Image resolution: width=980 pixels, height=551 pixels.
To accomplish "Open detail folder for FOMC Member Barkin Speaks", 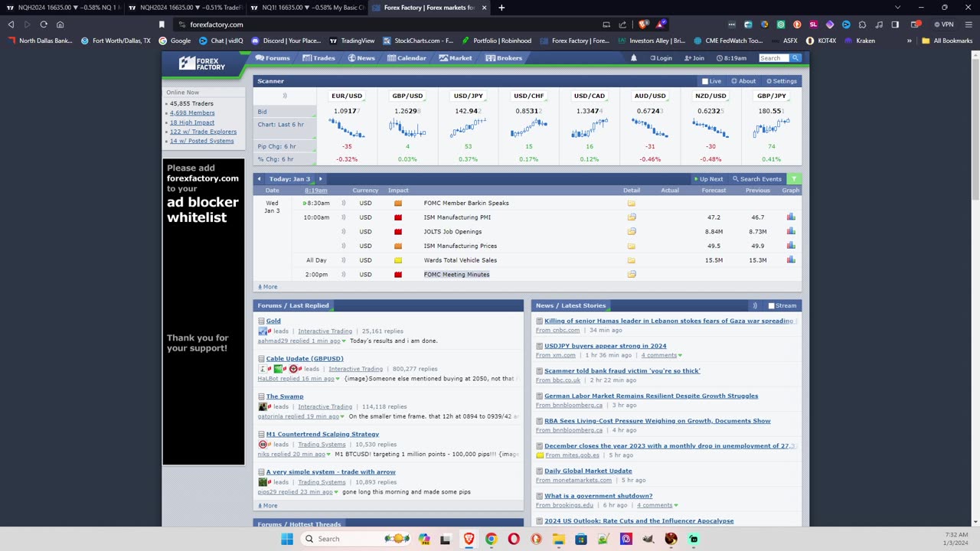I will click(632, 204).
